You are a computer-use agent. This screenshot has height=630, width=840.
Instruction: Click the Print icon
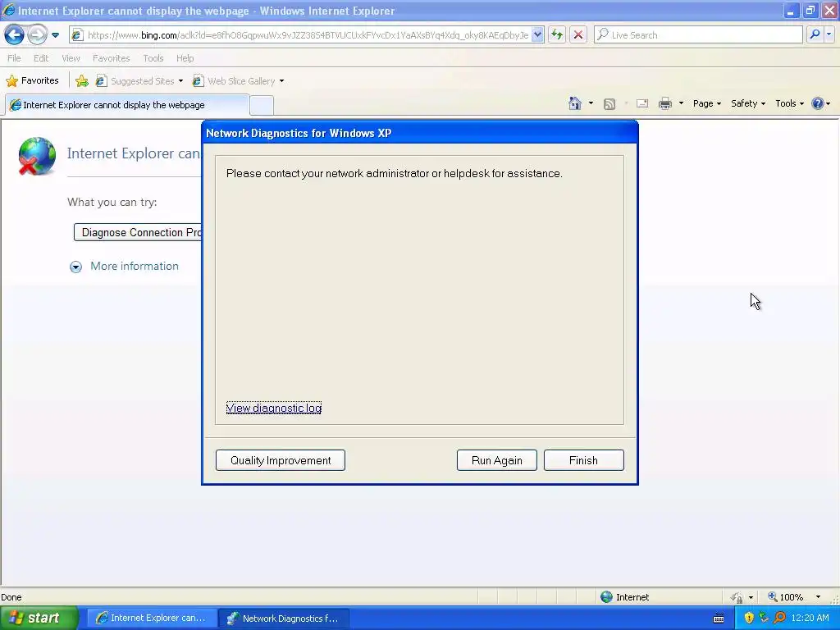pyautogui.click(x=665, y=104)
